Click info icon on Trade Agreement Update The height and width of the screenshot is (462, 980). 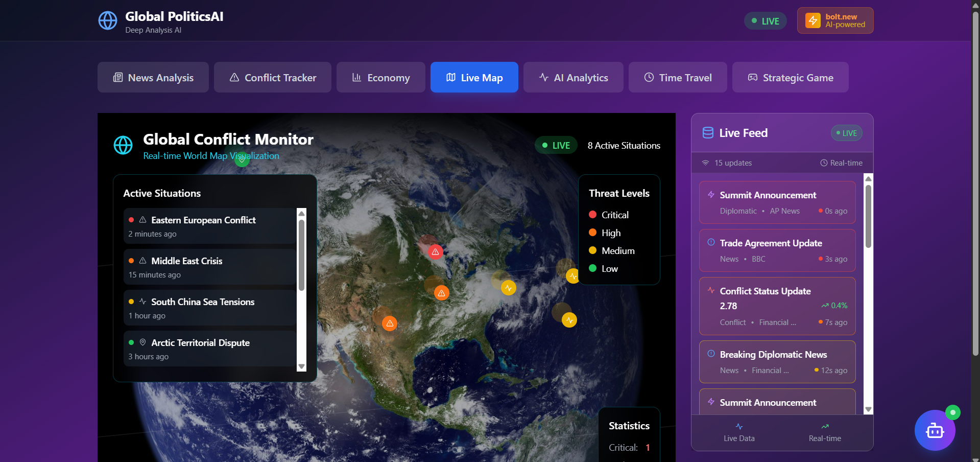[711, 242]
